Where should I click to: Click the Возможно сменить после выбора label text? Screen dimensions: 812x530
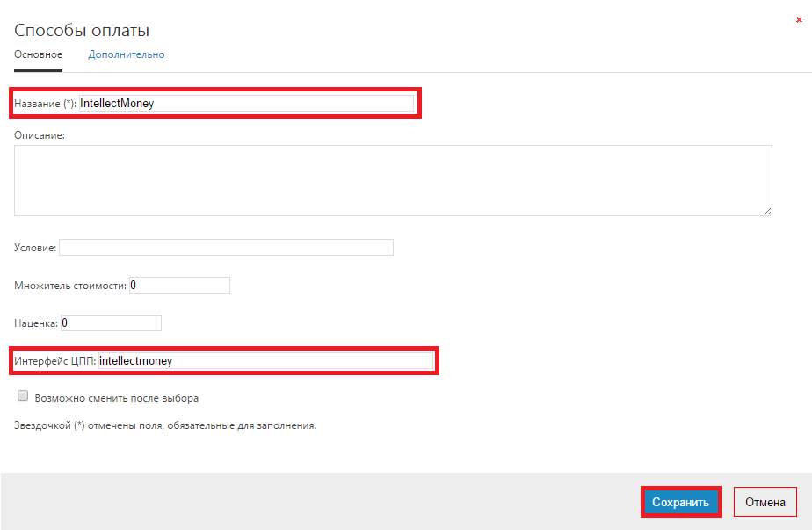(x=116, y=398)
